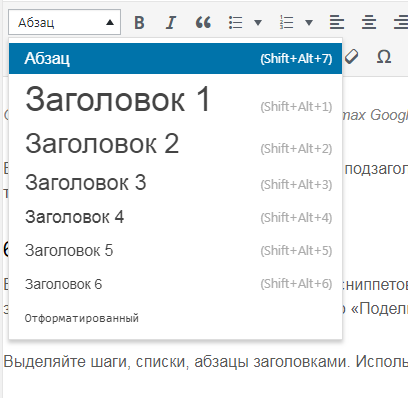The image size is (408, 398).
Task: Choose Заголовок 4 format
Action: pyautogui.click(x=175, y=217)
